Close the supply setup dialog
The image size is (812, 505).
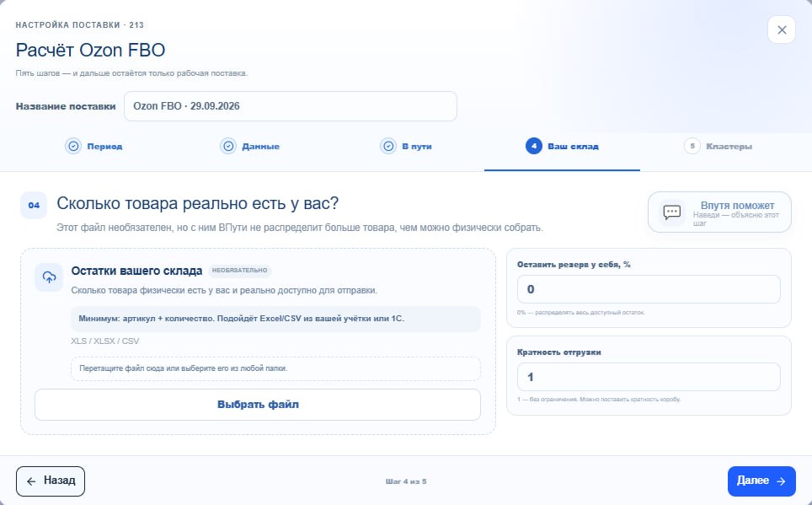[782, 30]
